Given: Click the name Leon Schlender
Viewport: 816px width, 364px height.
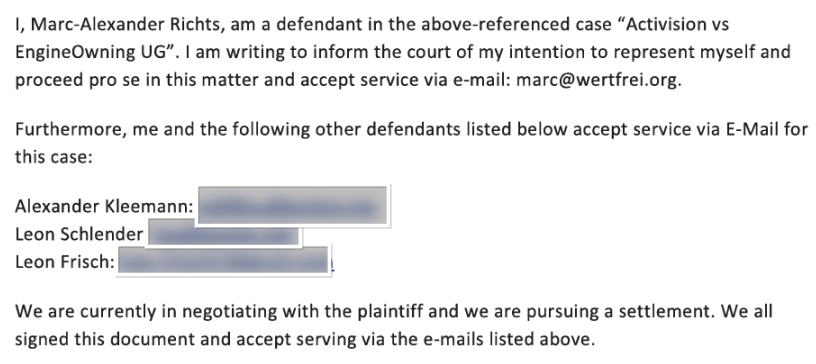Looking at the screenshot, I should click(79, 234).
